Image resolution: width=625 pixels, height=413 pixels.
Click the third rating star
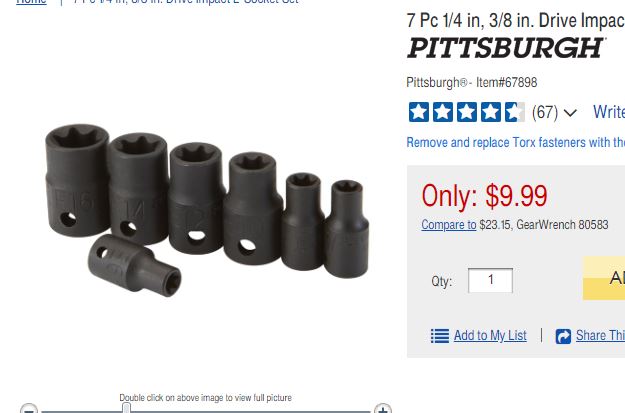[466, 112]
